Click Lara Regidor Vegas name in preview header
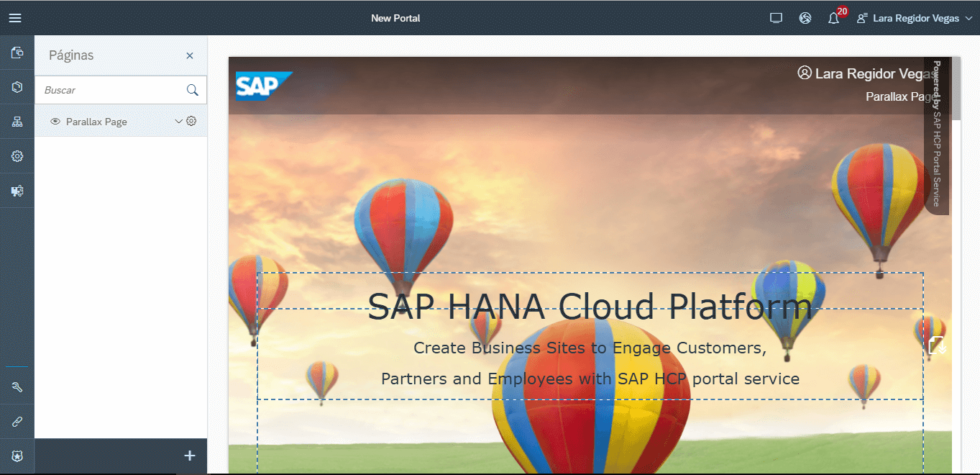Viewport: 980px width, 475px height. 875,73
